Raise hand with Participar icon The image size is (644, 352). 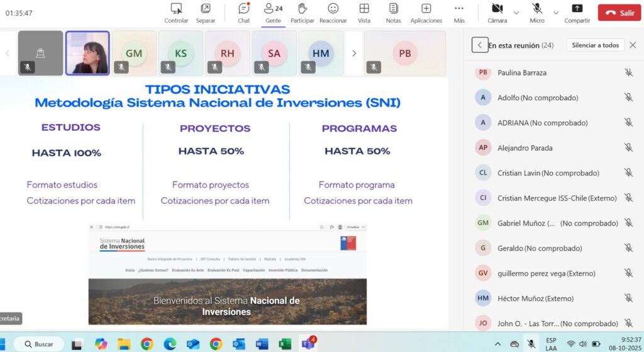coord(303,9)
